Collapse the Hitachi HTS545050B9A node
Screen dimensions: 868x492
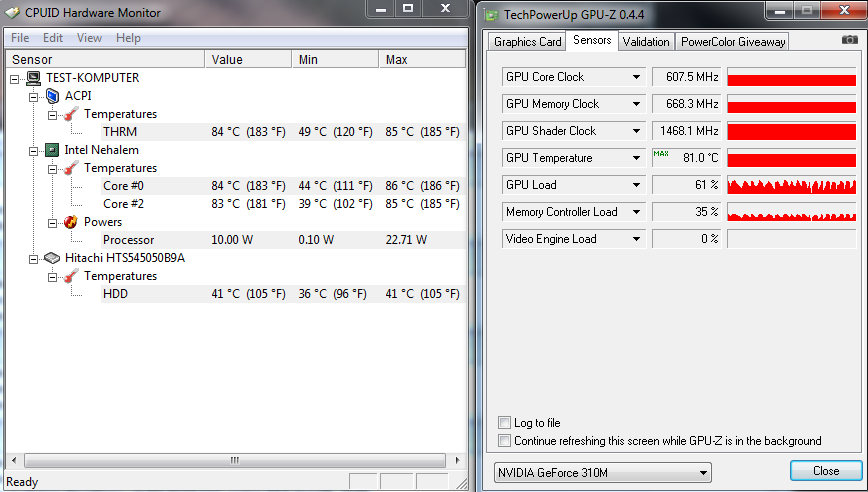click(x=34, y=259)
